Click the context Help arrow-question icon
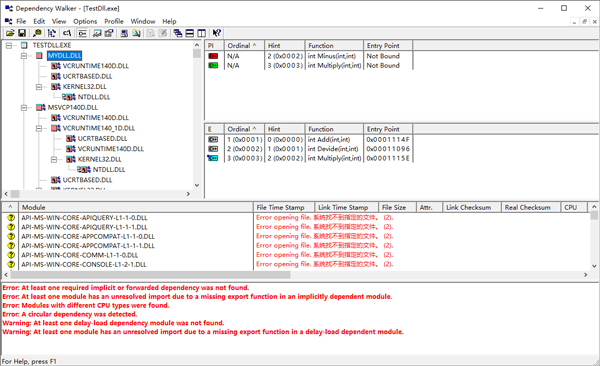Screen dimensions: 600x366 [x=217, y=33]
